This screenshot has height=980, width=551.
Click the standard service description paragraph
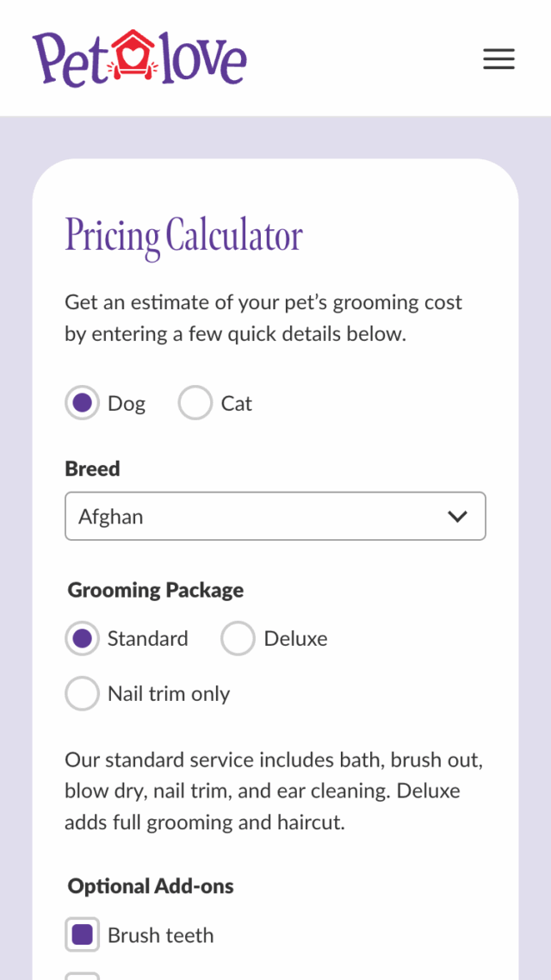click(x=274, y=791)
